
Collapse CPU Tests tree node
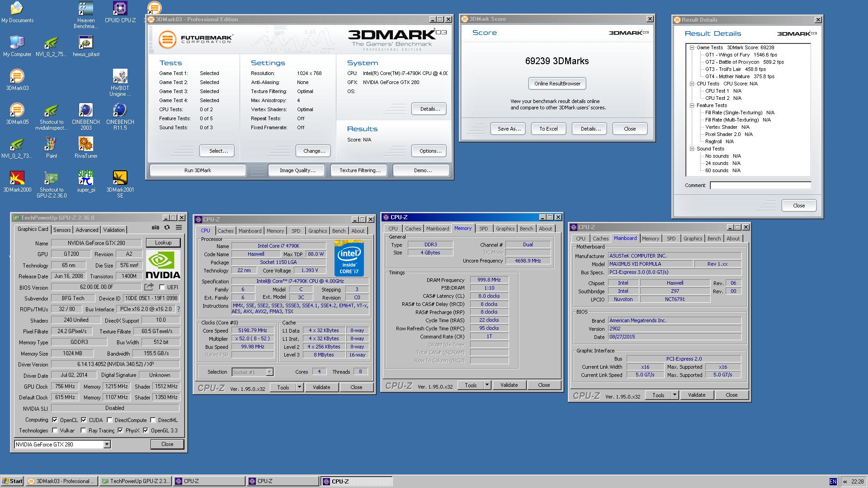[692, 84]
